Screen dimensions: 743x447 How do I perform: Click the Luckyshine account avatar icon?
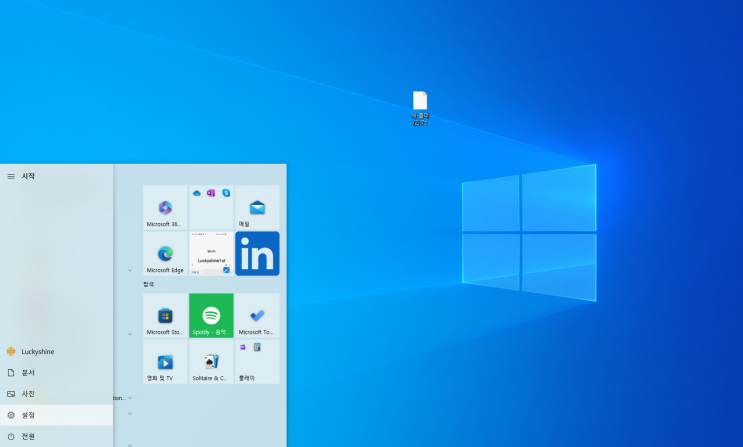pyautogui.click(x=11, y=352)
